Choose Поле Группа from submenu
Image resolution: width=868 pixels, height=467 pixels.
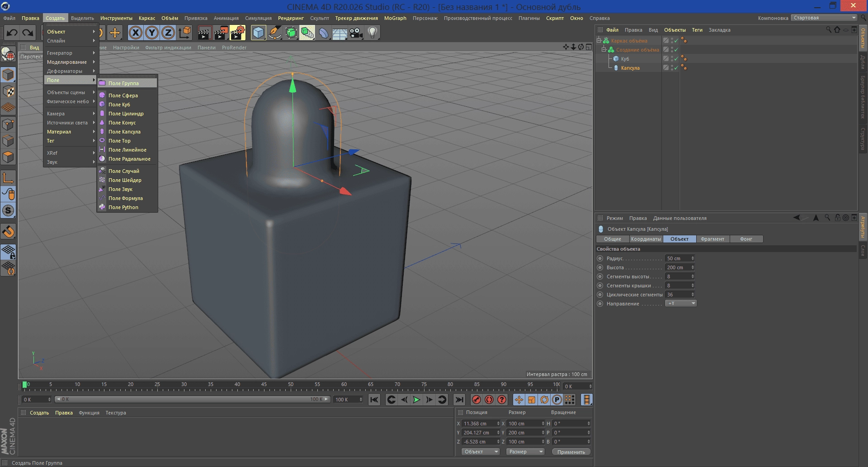pos(127,83)
